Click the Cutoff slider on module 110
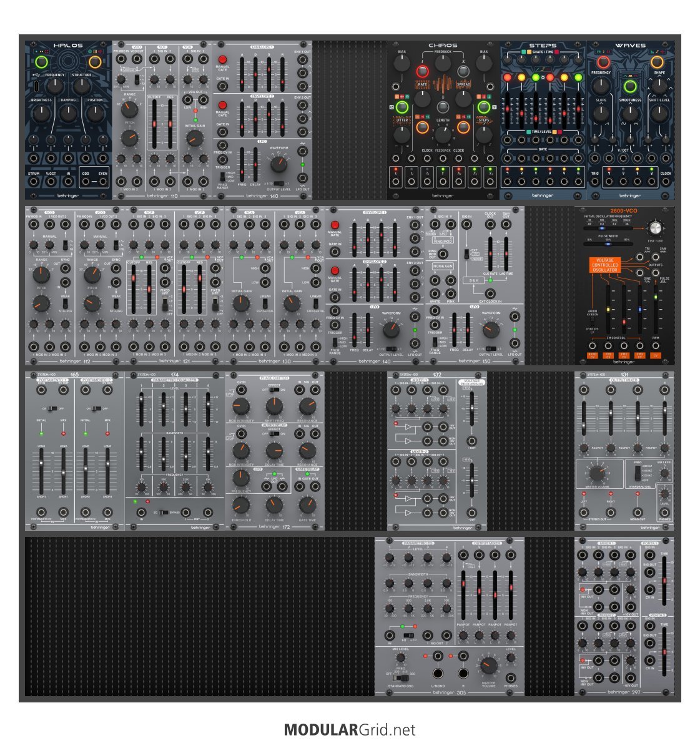The height and width of the screenshot is (743, 700). point(155,124)
